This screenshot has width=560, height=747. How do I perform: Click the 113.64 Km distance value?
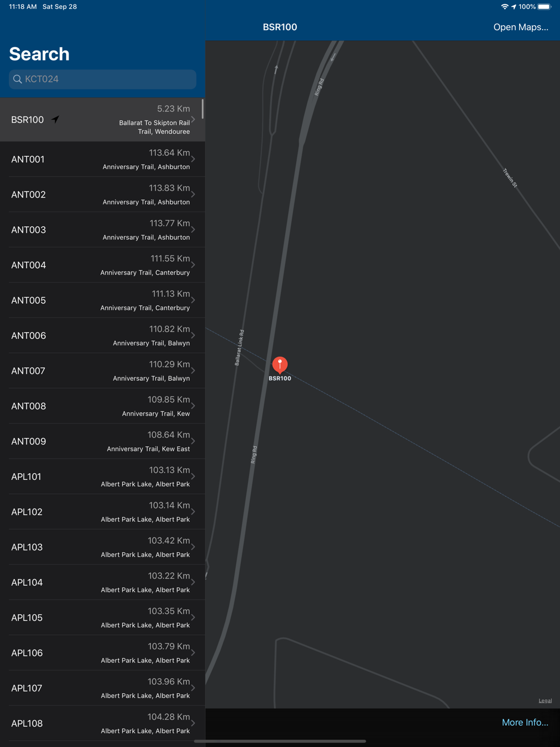click(x=169, y=153)
